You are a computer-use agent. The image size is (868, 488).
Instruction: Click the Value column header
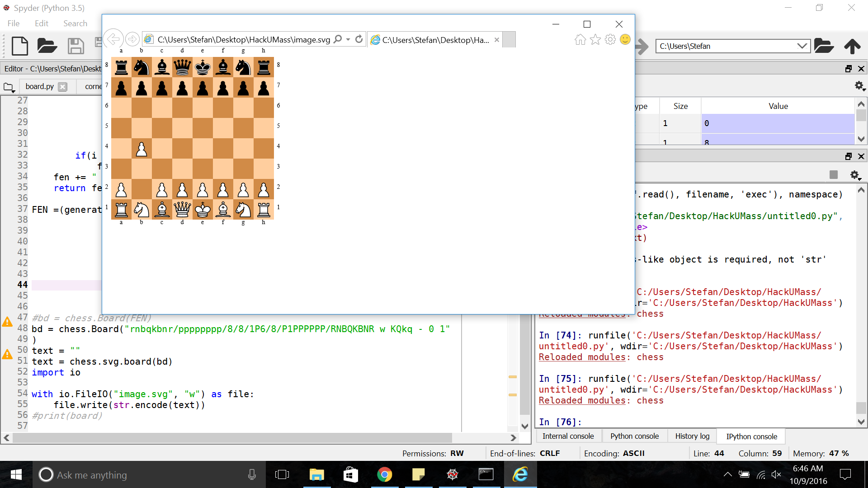[x=778, y=106]
